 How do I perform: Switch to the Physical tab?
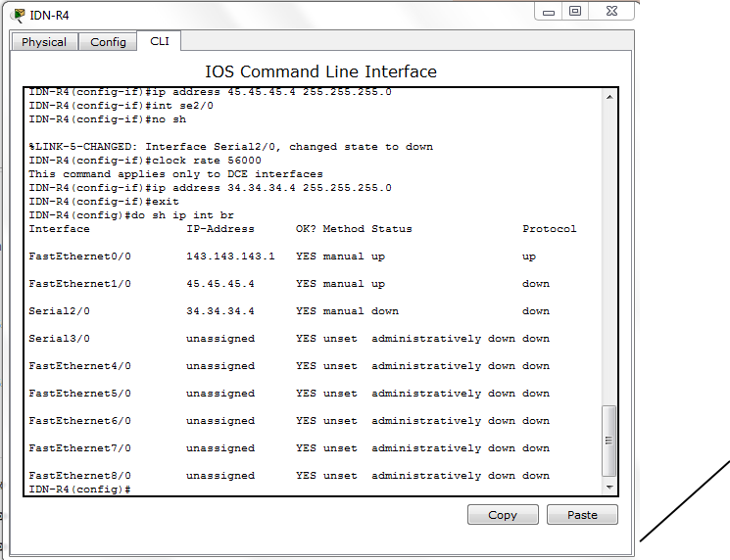[x=44, y=42]
